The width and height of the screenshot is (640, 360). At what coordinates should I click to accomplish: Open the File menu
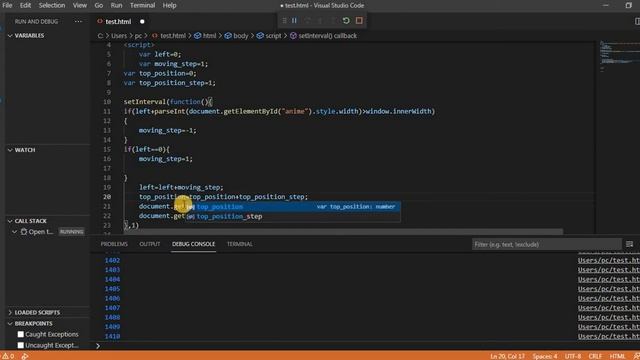click(x=7, y=5)
